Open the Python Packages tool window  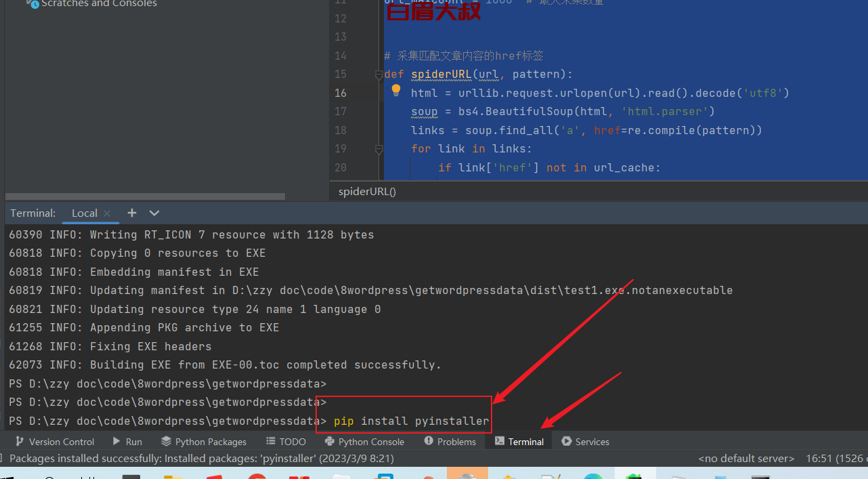tap(204, 442)
